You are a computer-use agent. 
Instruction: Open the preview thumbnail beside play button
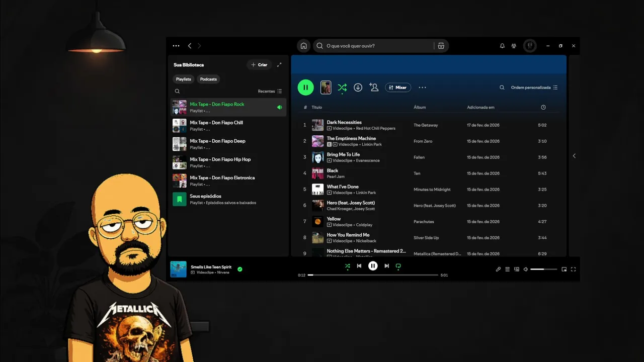click(326, 87)
